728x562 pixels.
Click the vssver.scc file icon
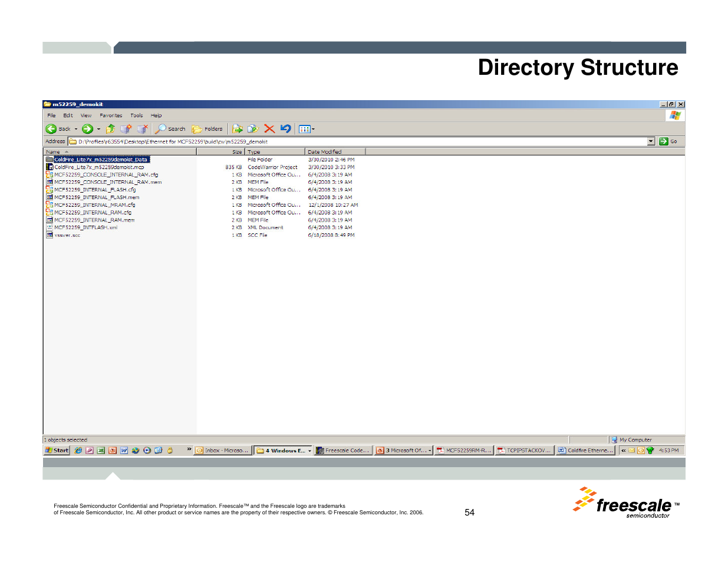coord(50,235)
